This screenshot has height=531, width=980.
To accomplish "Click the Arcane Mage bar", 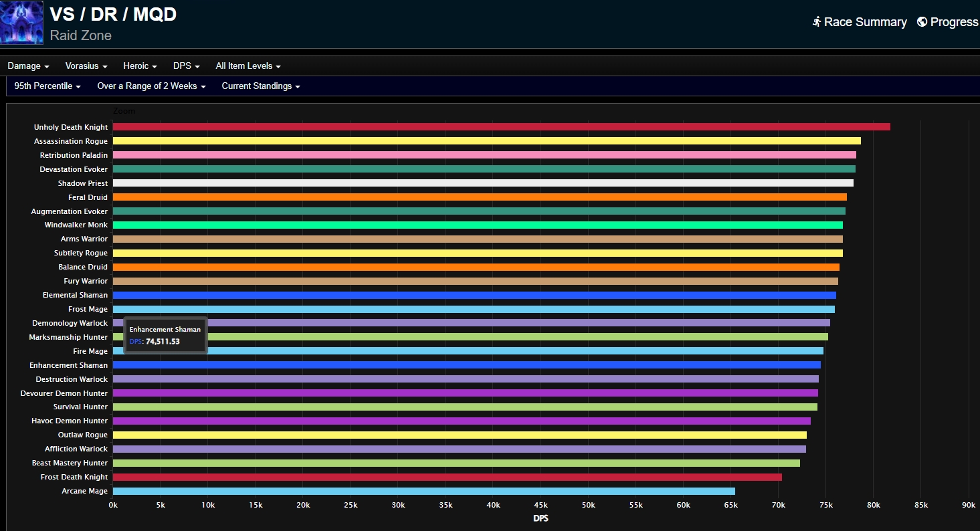I will pyautogui.click(x=423, y=491).
